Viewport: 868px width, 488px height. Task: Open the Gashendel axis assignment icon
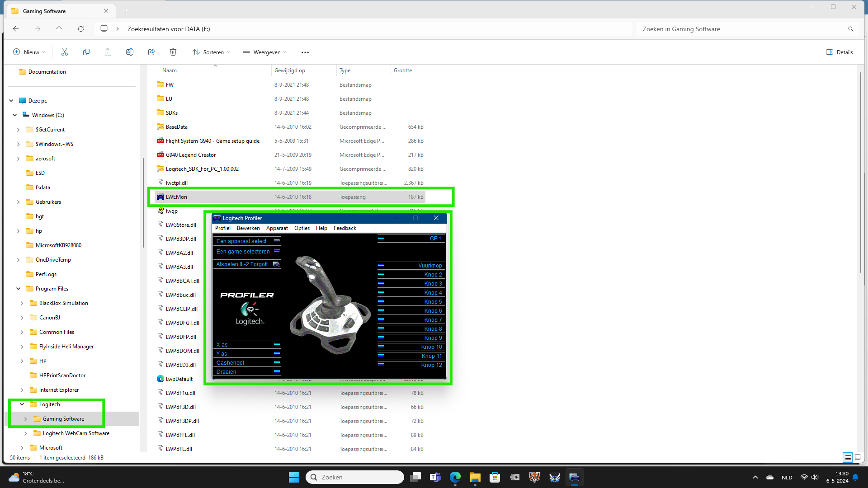click(276, 362)
